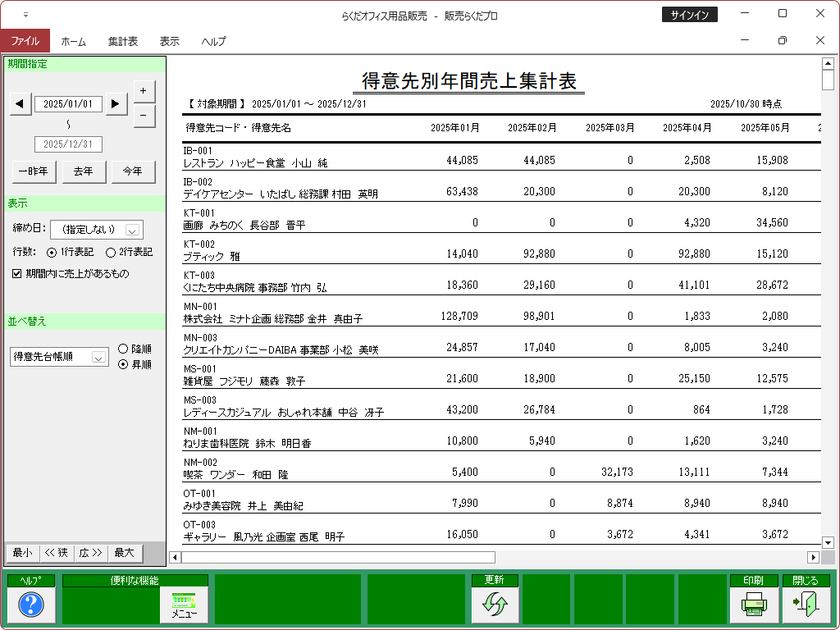
Task: Click the 印刷 printer icon
Action: [x=753, y=605]
